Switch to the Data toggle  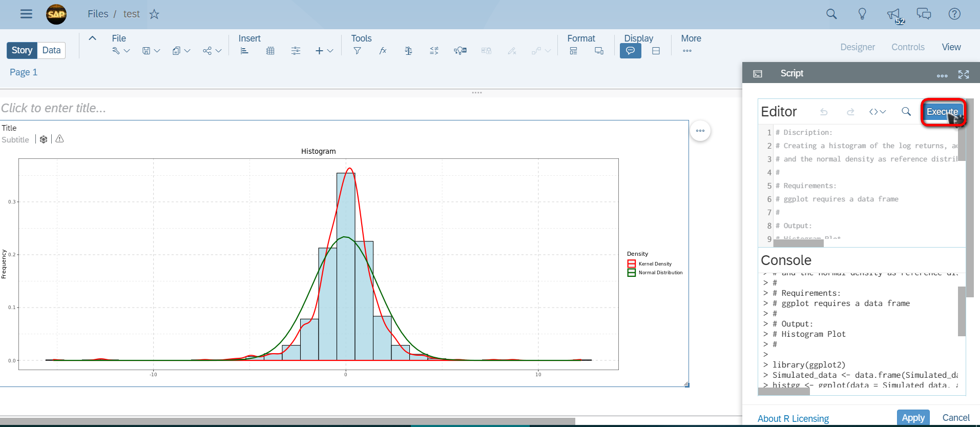51,50
